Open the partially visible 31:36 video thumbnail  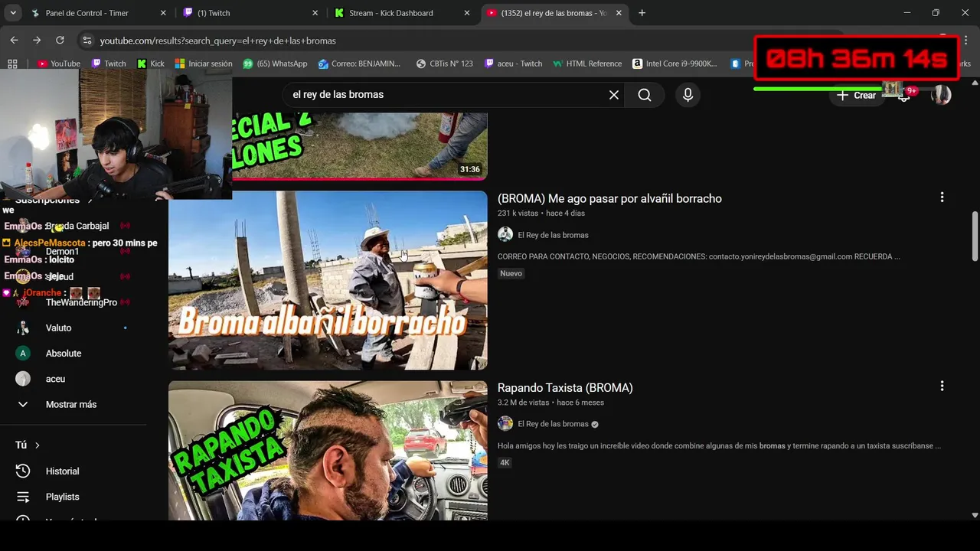[359, 146]
